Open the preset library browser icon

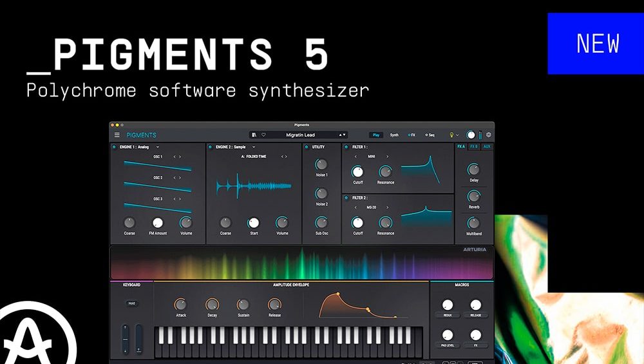click(254, 135)
